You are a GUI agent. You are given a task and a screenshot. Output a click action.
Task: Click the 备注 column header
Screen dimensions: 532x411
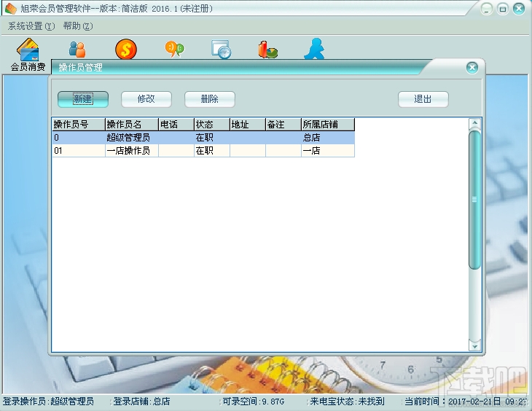point(283,125)
